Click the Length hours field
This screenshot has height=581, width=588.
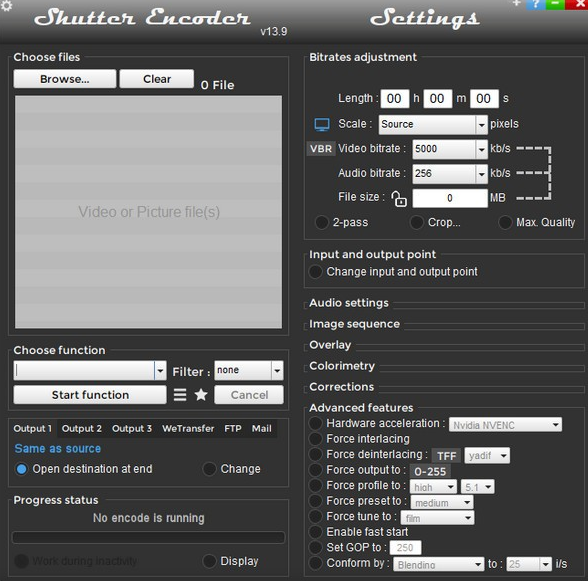(394, 99)
